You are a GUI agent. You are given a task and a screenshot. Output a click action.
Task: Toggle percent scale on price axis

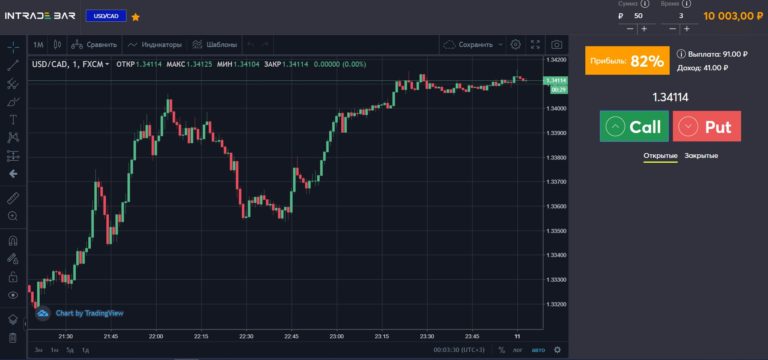[502, 350]
